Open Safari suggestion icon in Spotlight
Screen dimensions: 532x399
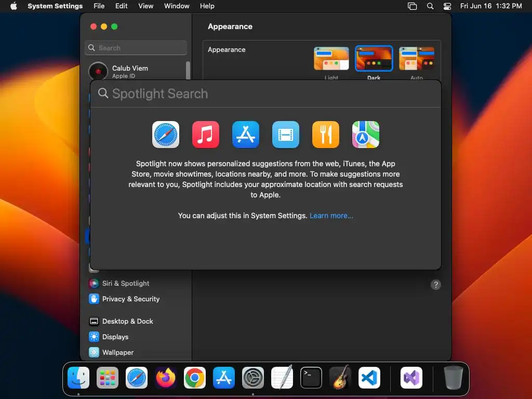point(166,135)
